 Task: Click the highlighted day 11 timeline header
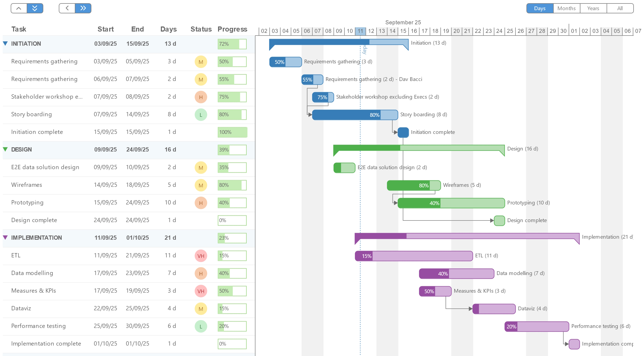click(360, 31)
